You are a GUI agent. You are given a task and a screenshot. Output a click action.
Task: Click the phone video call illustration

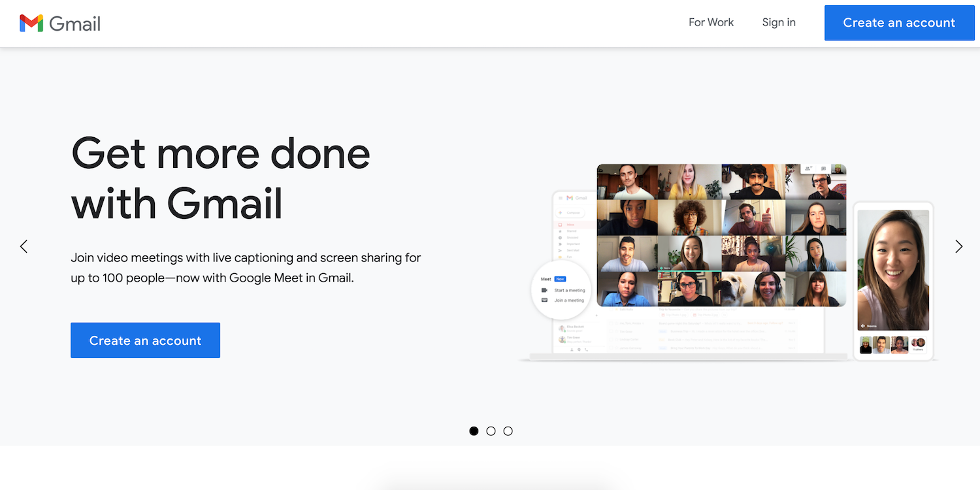tap(893, 281)
